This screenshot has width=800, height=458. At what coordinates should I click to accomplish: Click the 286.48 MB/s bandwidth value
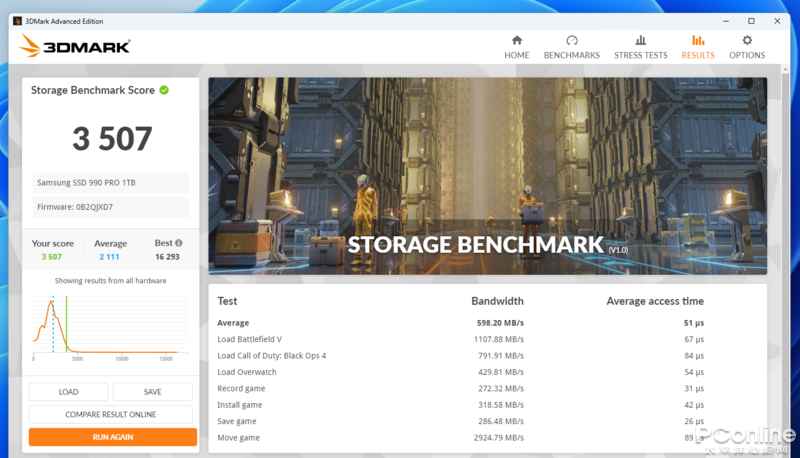point(501,421)
